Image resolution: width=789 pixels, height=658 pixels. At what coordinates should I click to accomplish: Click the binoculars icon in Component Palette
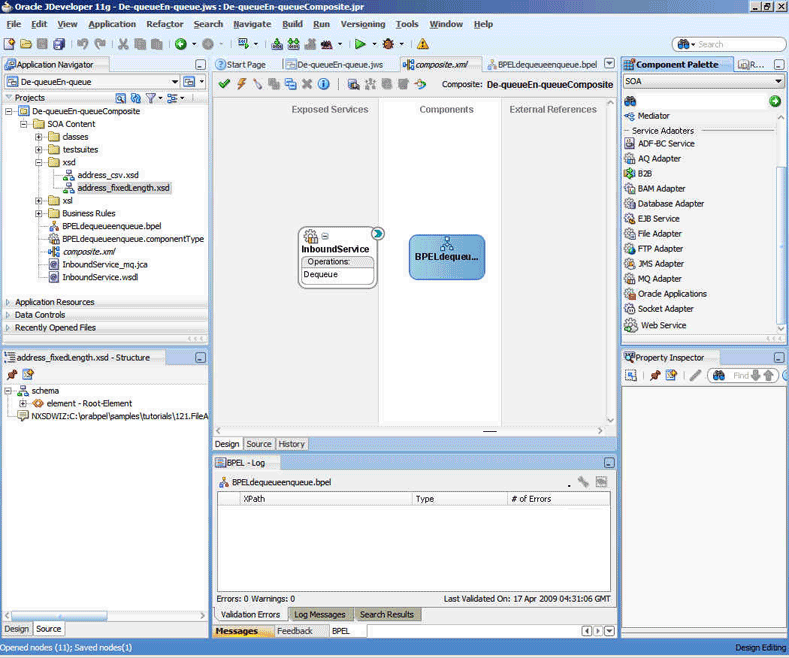click(630, 101)
